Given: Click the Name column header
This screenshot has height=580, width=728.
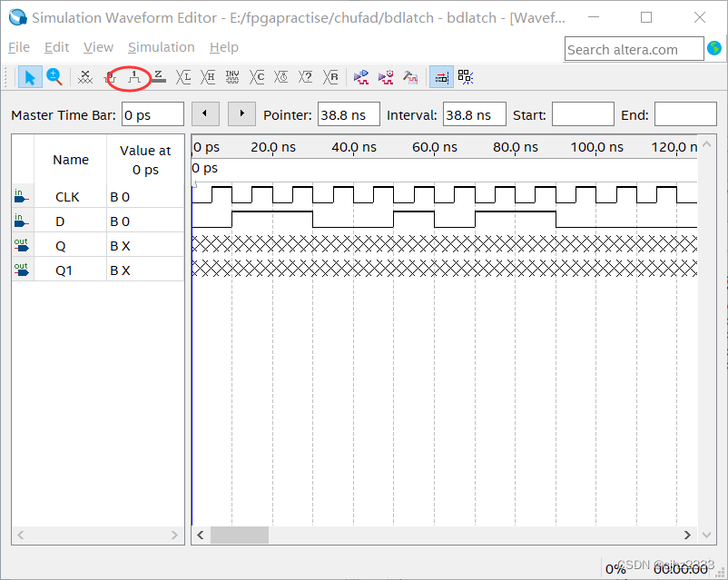Looking at the screenshot, I should 71,159.
